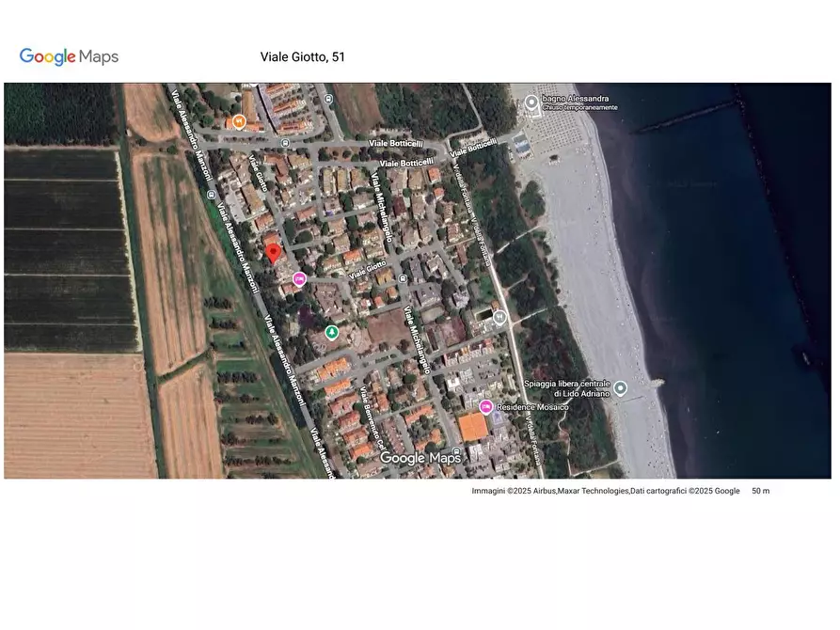840x630 pixels.
Task: Select the green park tree icon on Viale Giotto
Action: tap(331, 332)
